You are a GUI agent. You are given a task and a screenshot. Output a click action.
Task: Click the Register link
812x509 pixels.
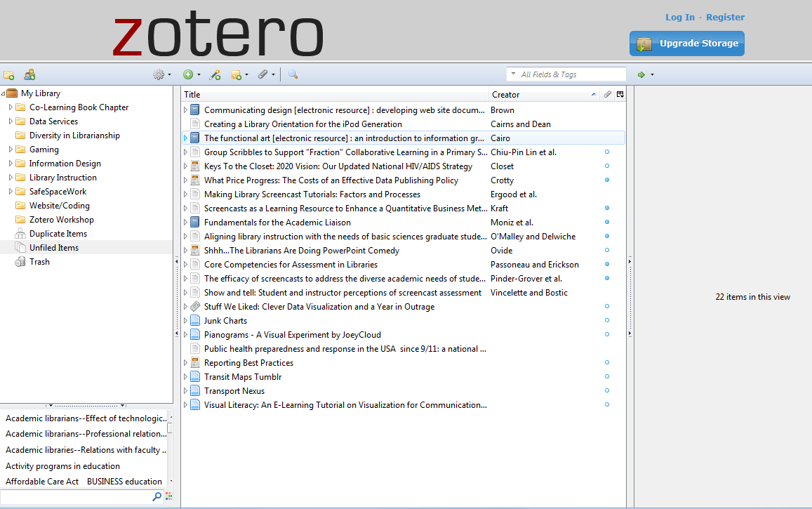tap(725, 17)
